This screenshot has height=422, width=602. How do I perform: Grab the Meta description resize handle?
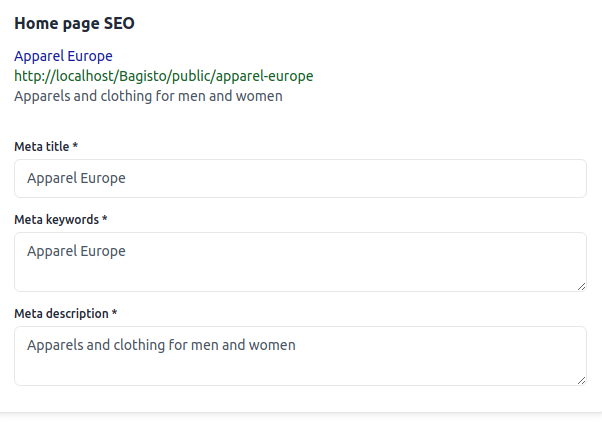coord(581,380)
